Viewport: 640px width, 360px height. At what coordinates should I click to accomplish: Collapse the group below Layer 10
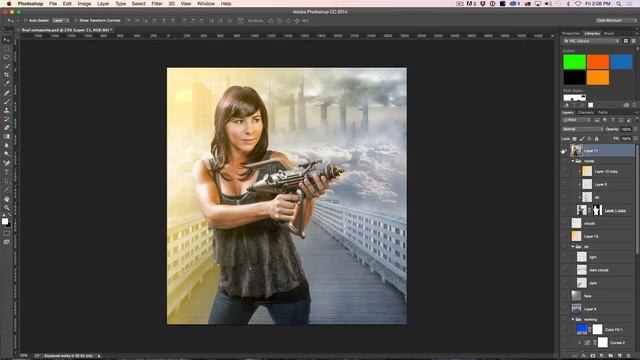point(573,247)
